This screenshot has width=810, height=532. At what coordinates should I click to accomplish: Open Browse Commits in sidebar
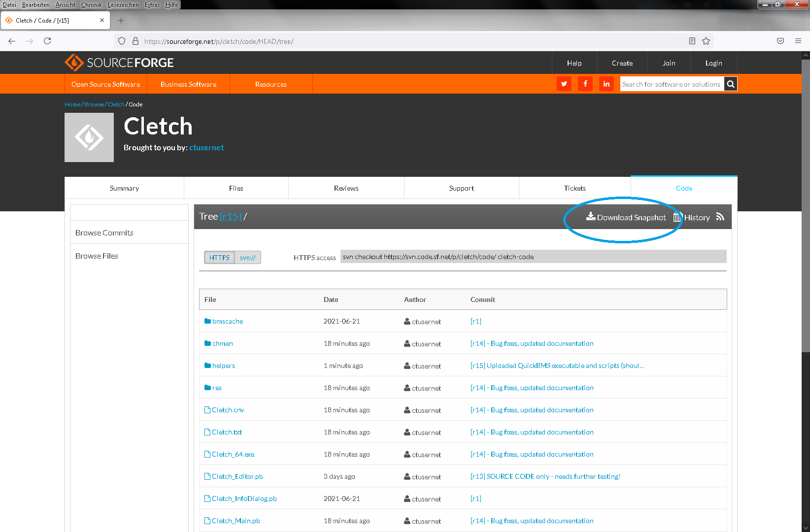pyautogui.click(x=104, y=233)
